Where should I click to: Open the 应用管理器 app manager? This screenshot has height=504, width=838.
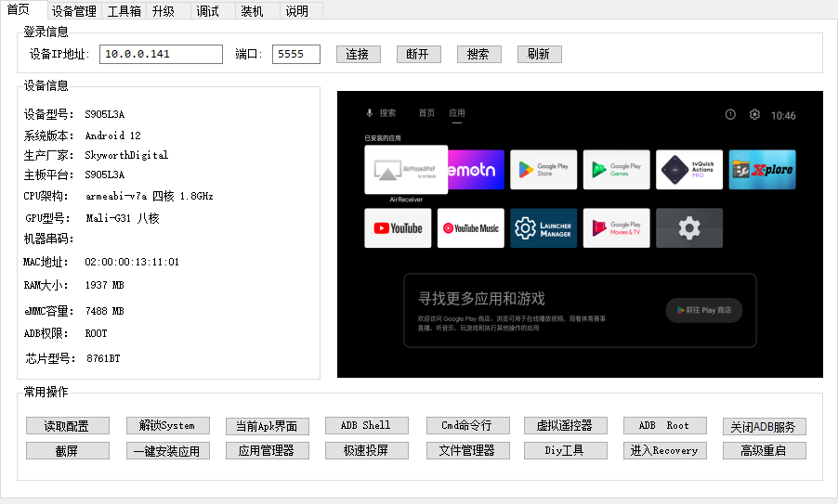point(268,450)
